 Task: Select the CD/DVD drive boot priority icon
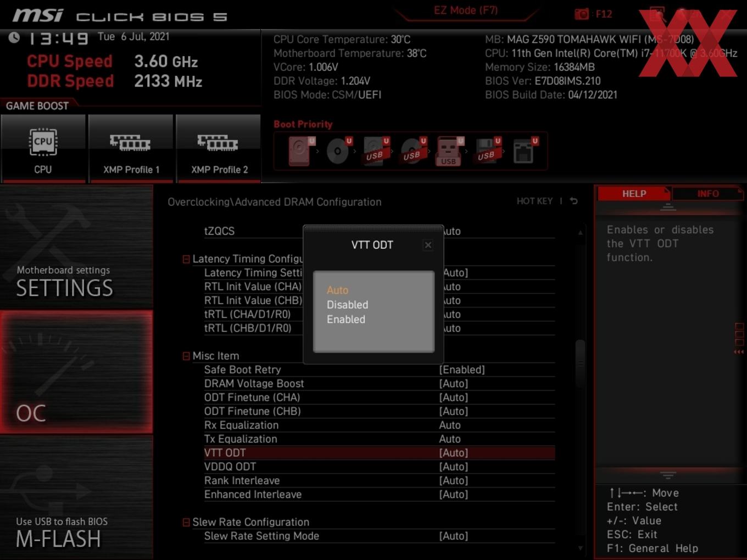tap(338, 150)
